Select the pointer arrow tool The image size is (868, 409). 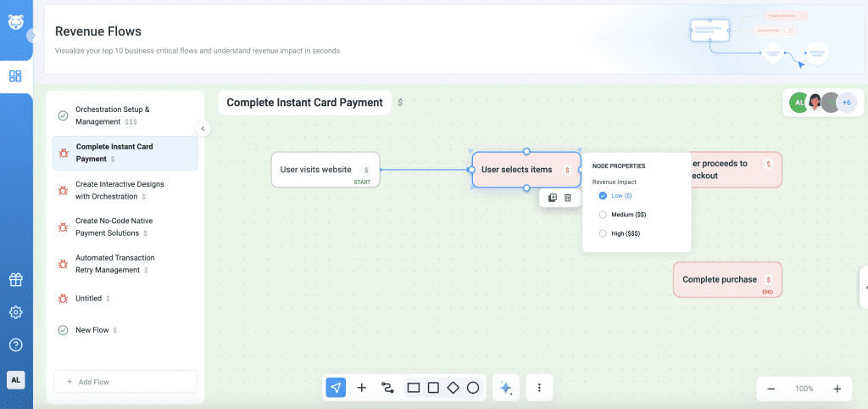336,388
